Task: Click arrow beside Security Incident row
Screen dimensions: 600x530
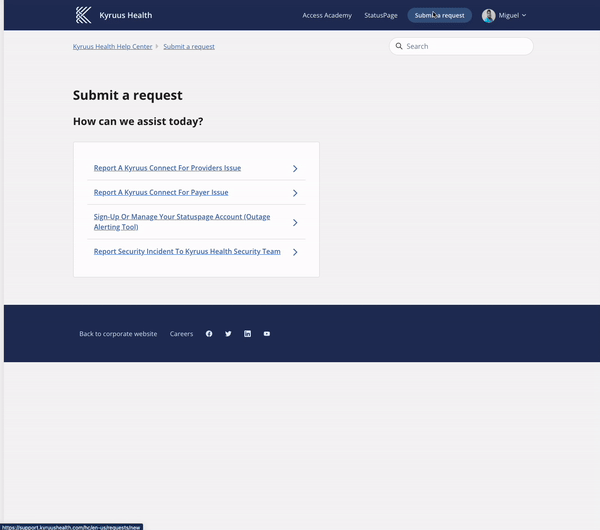Action: pos(295,252)
